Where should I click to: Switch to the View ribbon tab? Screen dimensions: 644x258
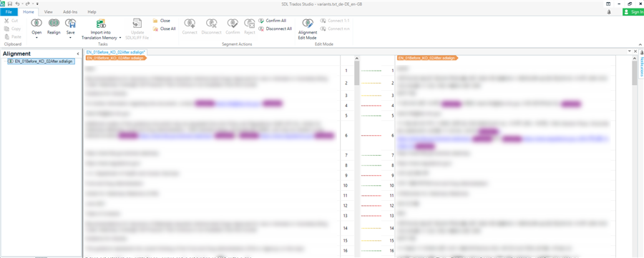48,12
